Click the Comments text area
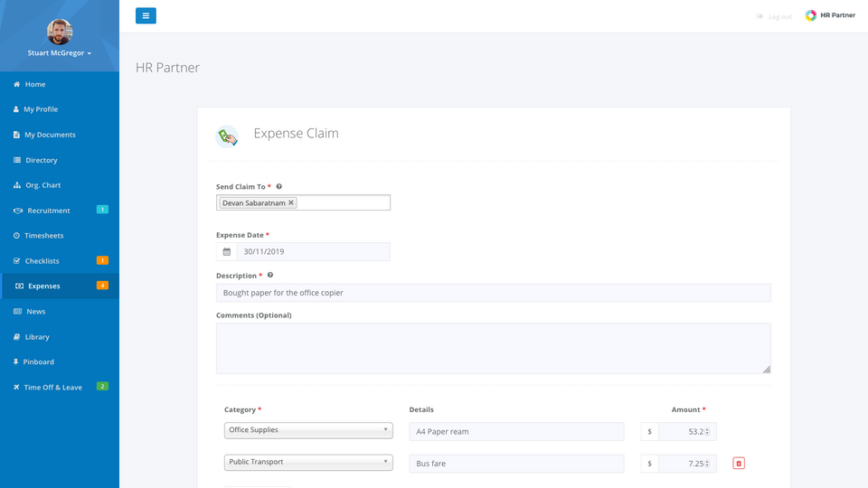The image size is (868, 488). [494, 349]
